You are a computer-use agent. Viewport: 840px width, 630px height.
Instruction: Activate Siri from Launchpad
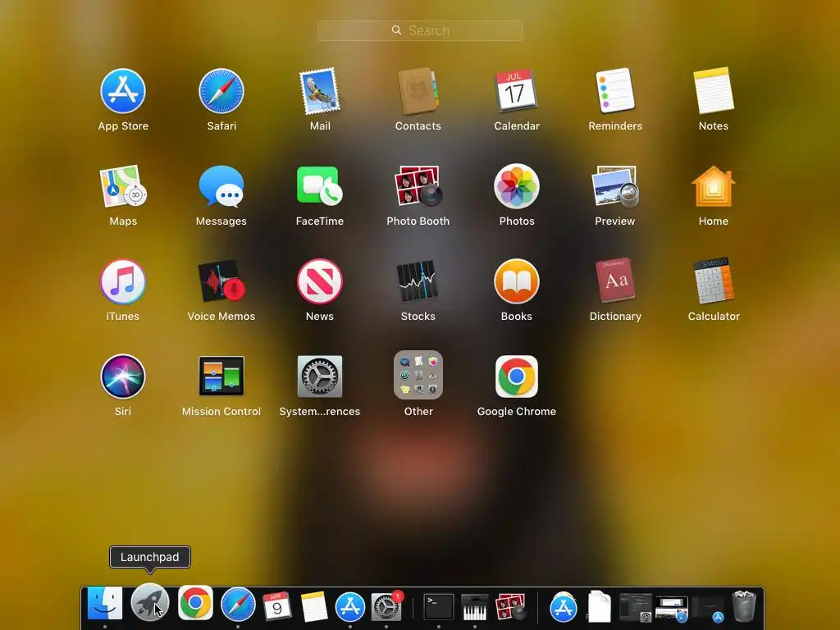pyautogui.click(x=123, y=377)
